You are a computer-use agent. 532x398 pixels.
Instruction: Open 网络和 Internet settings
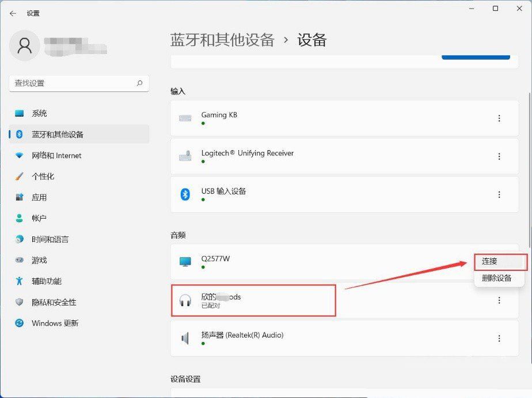pos(79,155)
